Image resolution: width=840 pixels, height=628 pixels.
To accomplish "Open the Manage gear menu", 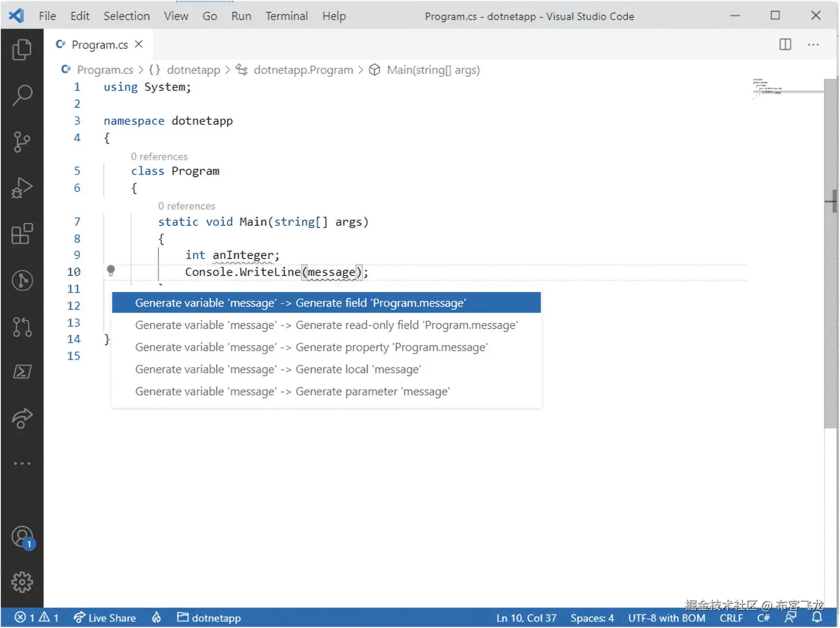I will click(x=22, y=582).
